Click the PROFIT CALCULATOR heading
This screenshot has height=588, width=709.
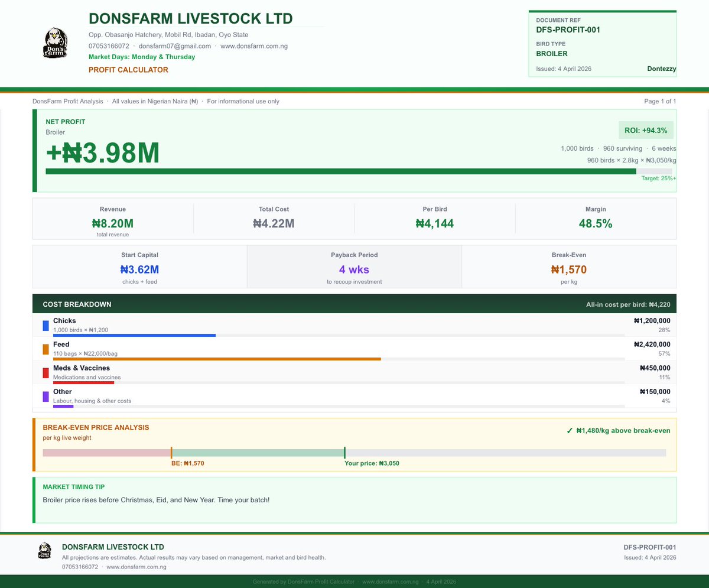click(x=128, y=70)
